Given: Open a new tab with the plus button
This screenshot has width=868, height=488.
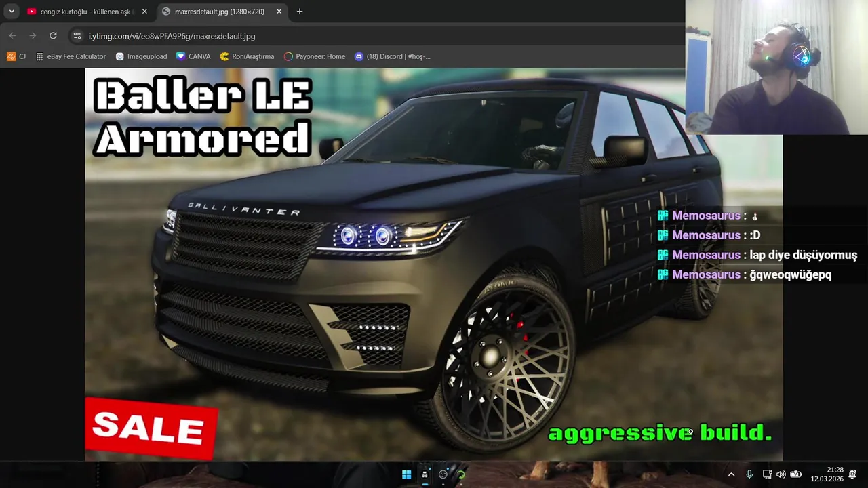Looking at the screenshot, I should pyautogui.click(x=300, y=12).
